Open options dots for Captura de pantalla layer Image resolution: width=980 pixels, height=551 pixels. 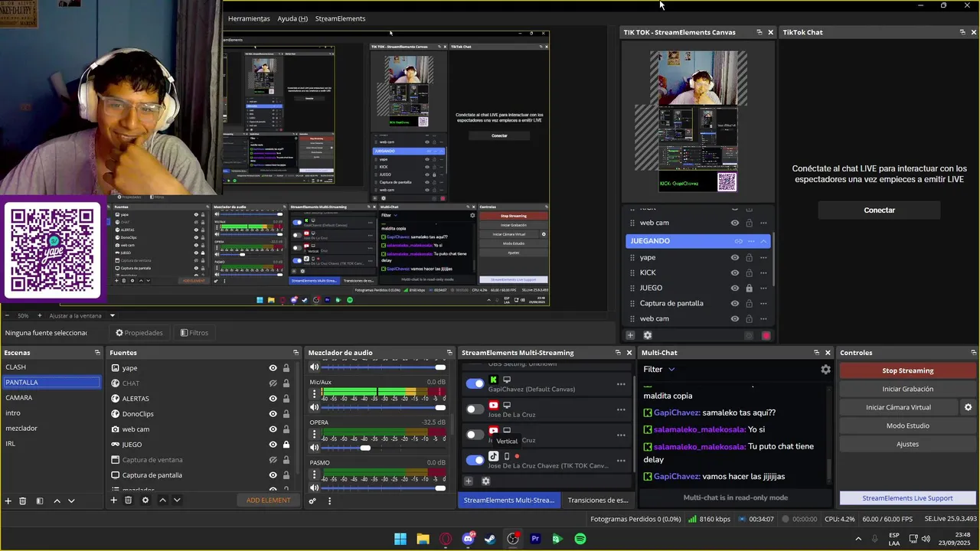(763, 303)
